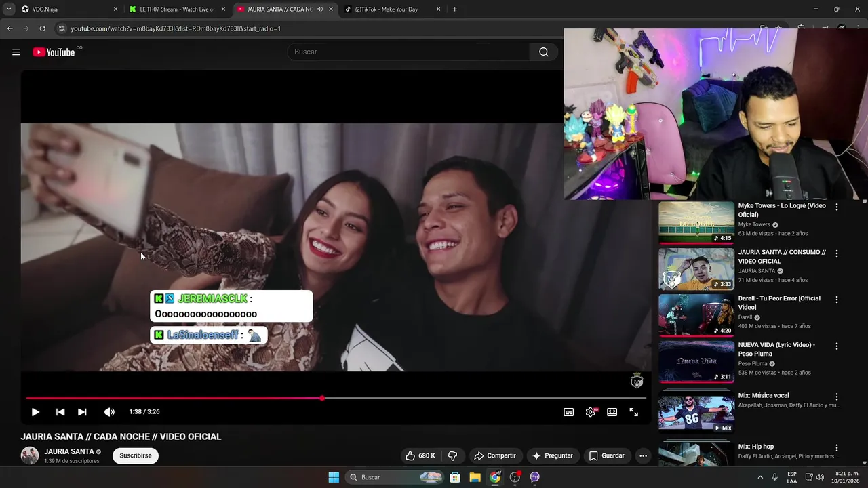Open File Explorer from the taskbar
The width and height of the screenshot is (868, 488).
pos(475,477)
